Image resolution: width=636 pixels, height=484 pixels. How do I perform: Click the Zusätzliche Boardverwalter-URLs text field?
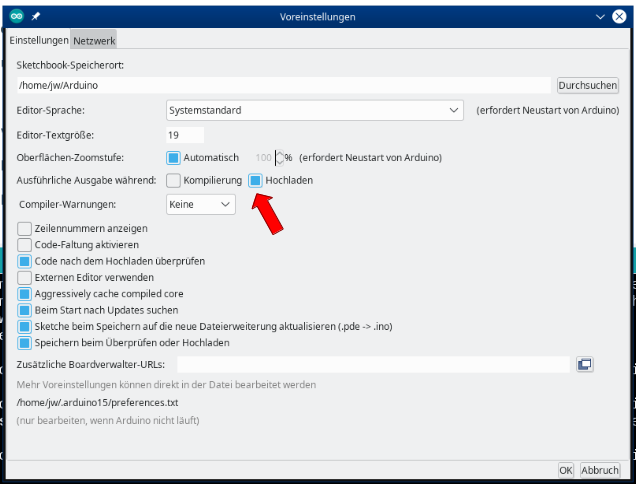click(x=372, y=365)
